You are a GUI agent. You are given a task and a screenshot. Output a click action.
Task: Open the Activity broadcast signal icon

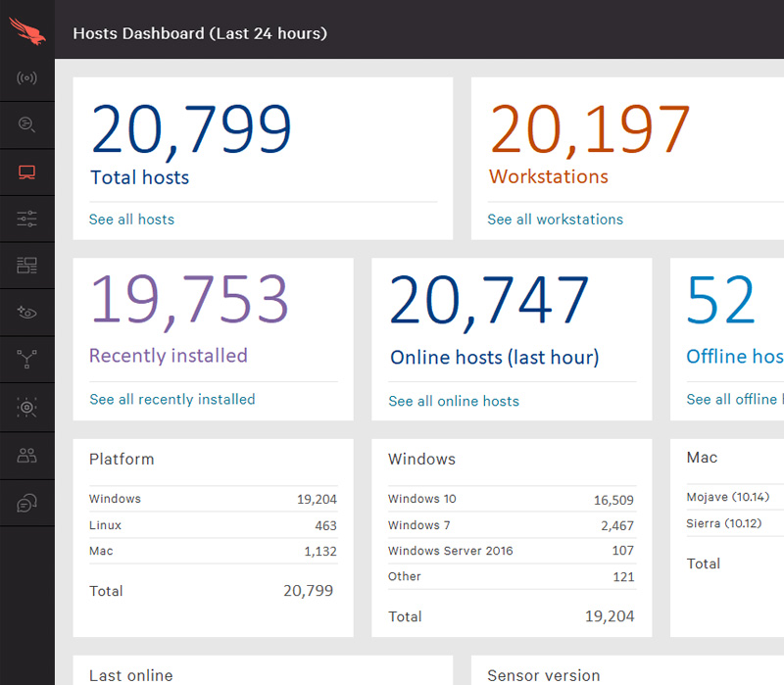tap(27, 77)
